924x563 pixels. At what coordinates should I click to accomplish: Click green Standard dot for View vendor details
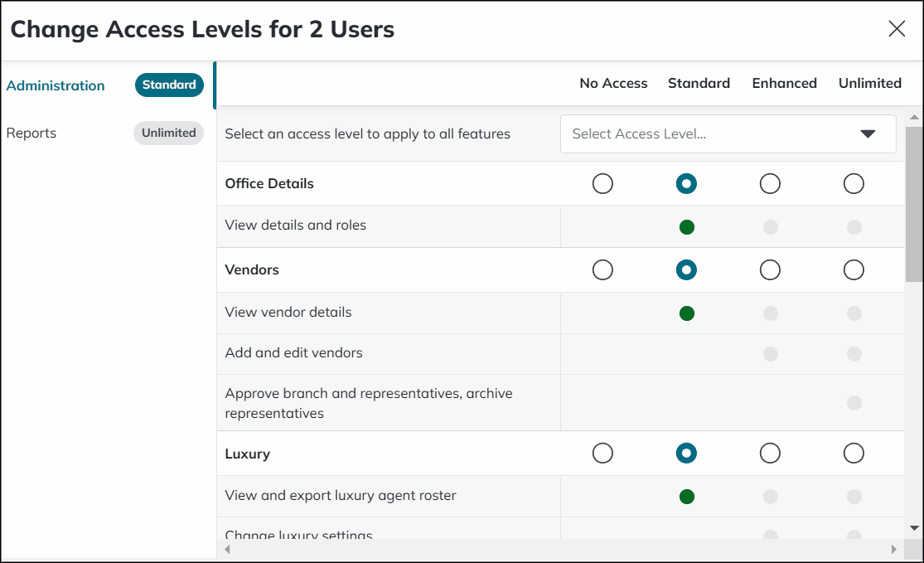coord(686,313)
